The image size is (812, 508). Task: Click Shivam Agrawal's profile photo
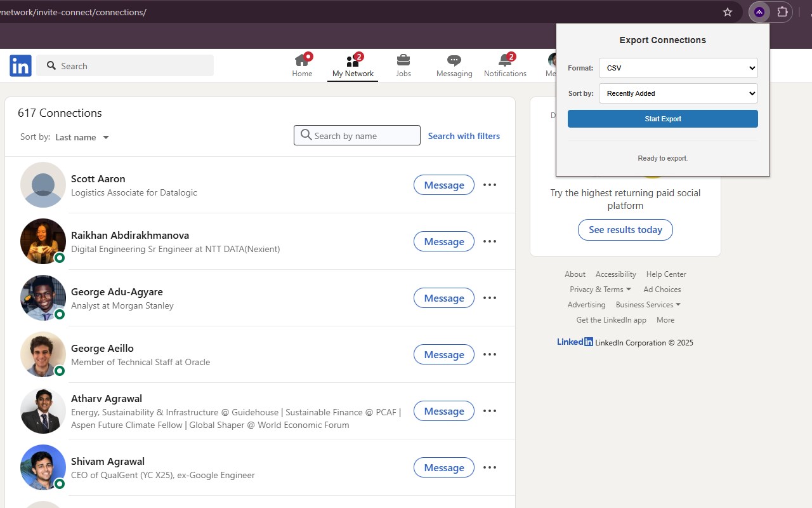pos(43,467)
